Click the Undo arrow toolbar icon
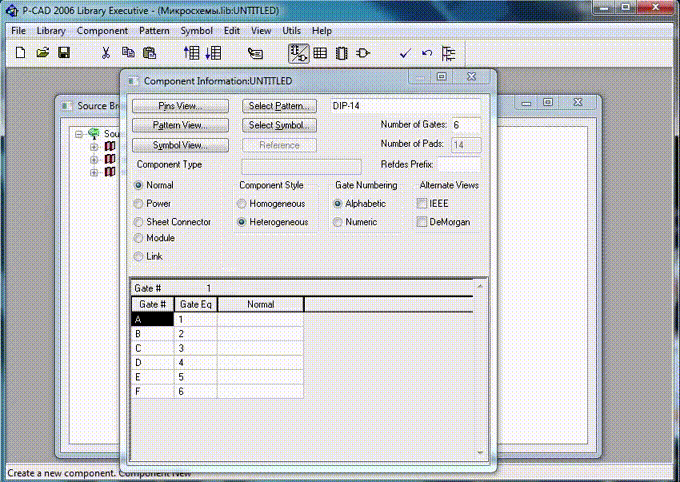 [x=427, y=53]
